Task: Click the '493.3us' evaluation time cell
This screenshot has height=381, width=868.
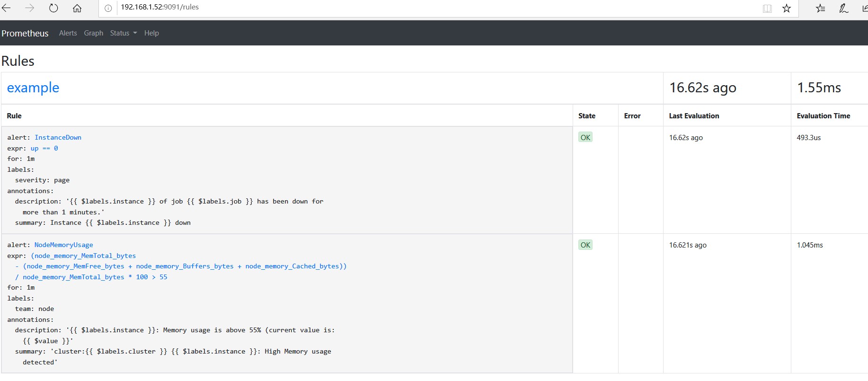Action: tap(809, 138)
